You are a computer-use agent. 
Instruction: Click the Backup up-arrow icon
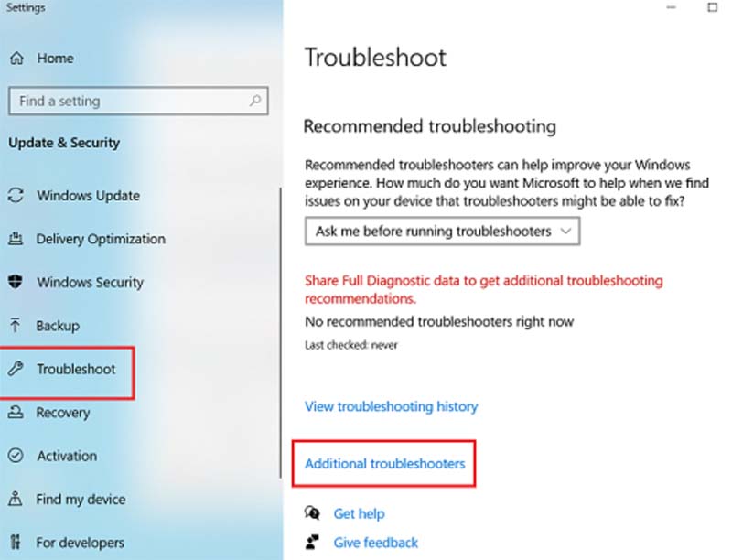[15, 326]
